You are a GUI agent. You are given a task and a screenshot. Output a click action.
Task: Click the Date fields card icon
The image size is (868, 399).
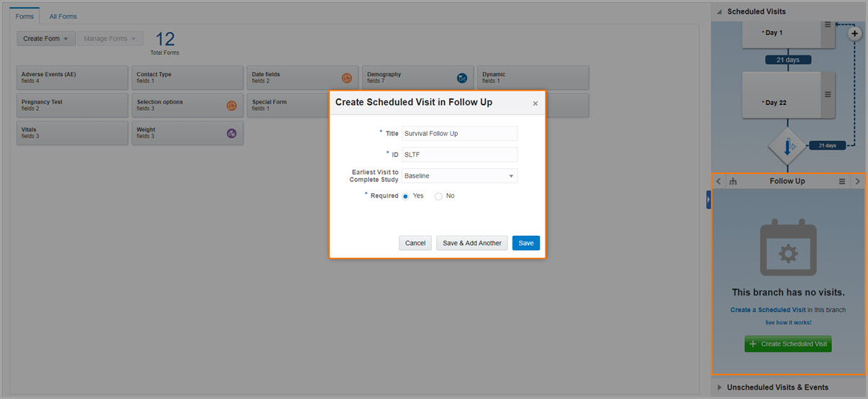(x=347, y=78)
